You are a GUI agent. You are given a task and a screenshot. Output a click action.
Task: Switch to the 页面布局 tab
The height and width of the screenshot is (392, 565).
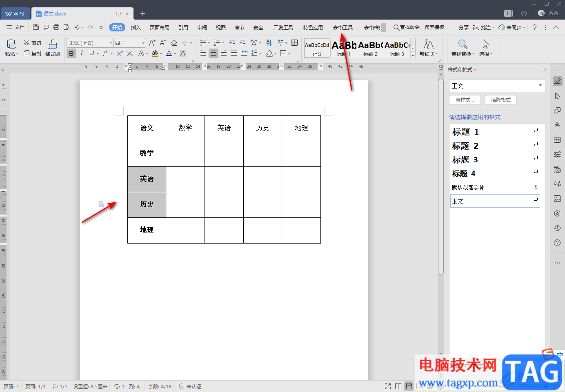[159, 27]
